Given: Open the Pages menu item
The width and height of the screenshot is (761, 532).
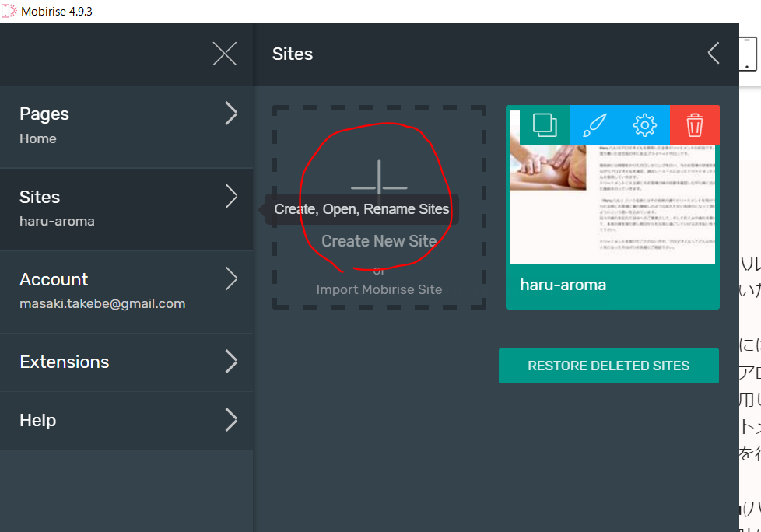Looking at the screenshot, I should coord(127,127).
